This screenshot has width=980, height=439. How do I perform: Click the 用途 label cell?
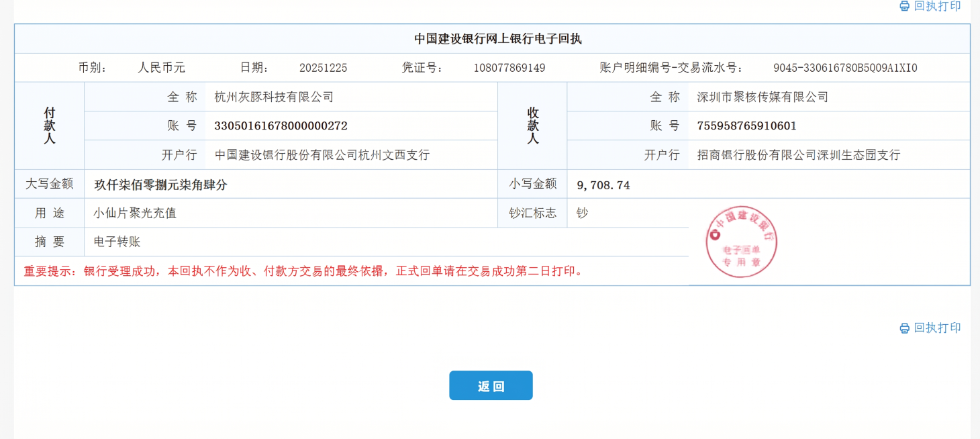(50, 213)
